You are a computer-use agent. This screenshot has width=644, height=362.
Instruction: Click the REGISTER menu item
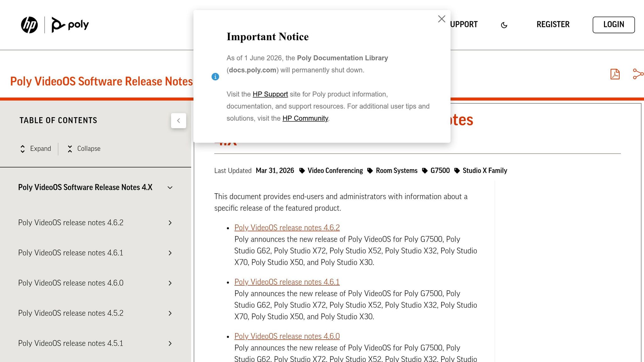coord(553,25)
